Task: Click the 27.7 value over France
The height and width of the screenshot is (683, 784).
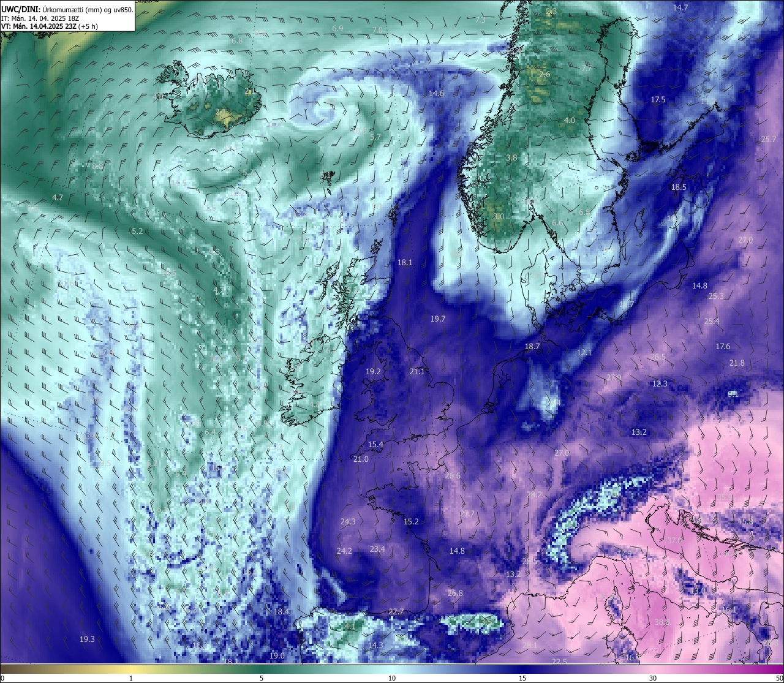Action: [x=467, y=514]
